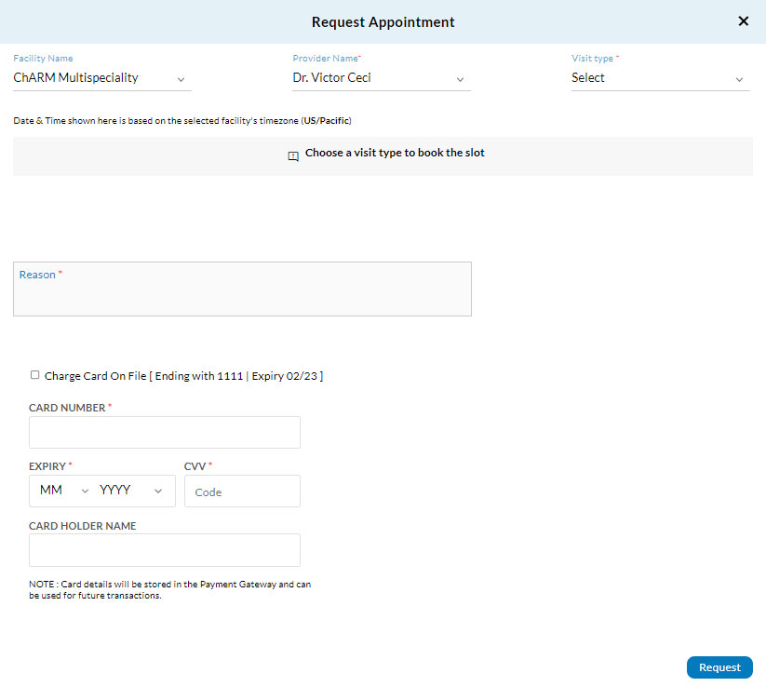Click the chevron on the YYYY year selector
The height and width of the screenshot is (700, 766).
(x=157, y=490)
